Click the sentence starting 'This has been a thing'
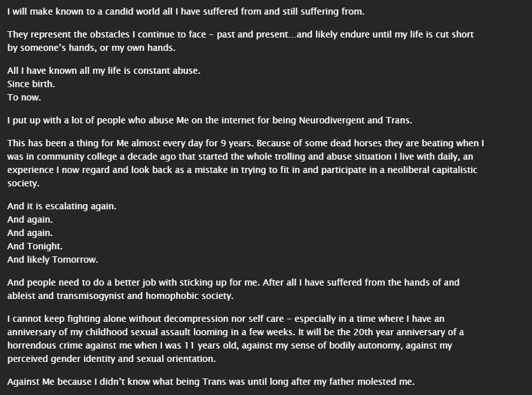Viewport: 532px width, 395px height. (131, 143)
